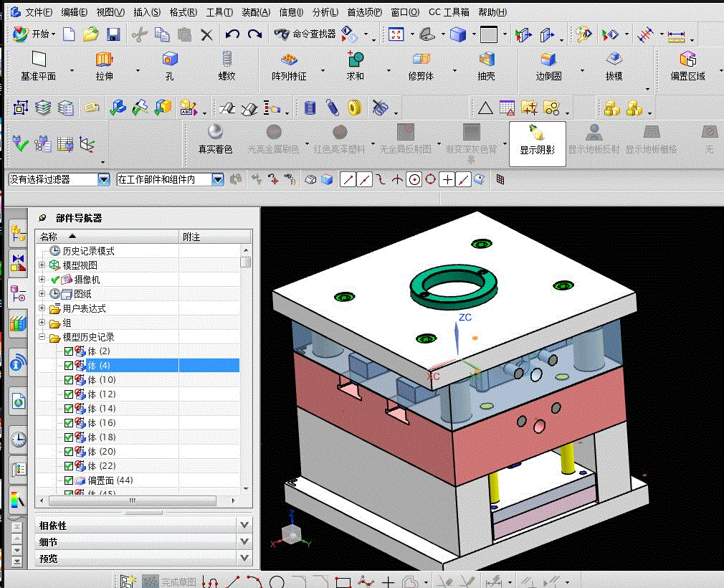Open the 抽壳 (Shell) tool
724x588 pixels.
[x=487, y=60]
